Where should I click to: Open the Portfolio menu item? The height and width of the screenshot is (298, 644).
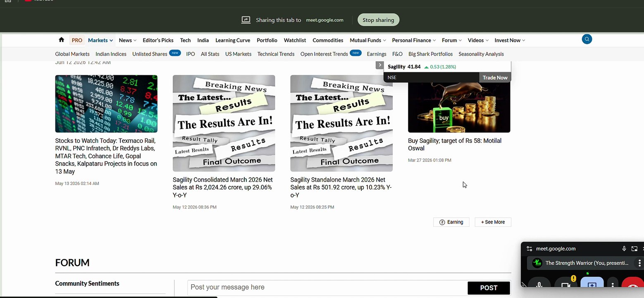pos(267,40)
